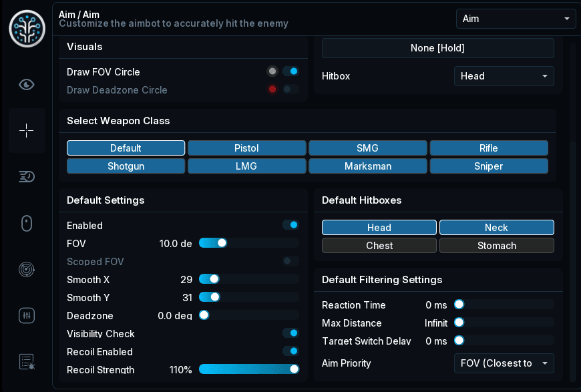581x392 pixels.
Task: Click the None [Hold] keybind button
Action: coord(438,48)
